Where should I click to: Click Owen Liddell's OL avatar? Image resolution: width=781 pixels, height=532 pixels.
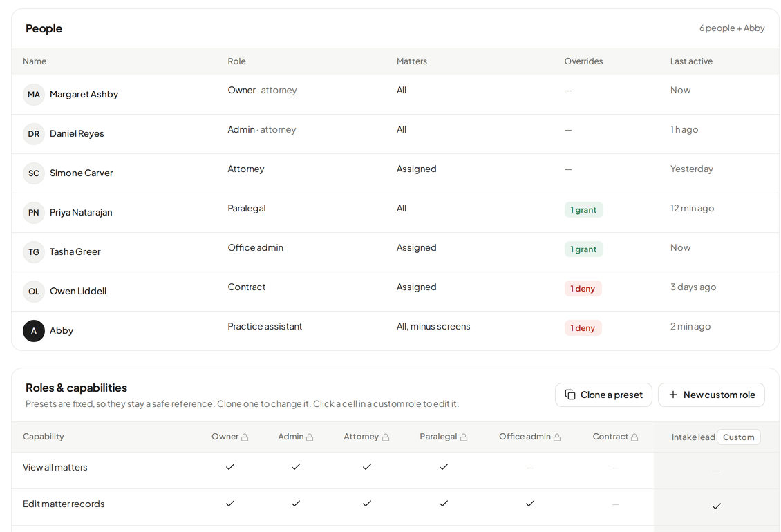[x=34, y=292]
